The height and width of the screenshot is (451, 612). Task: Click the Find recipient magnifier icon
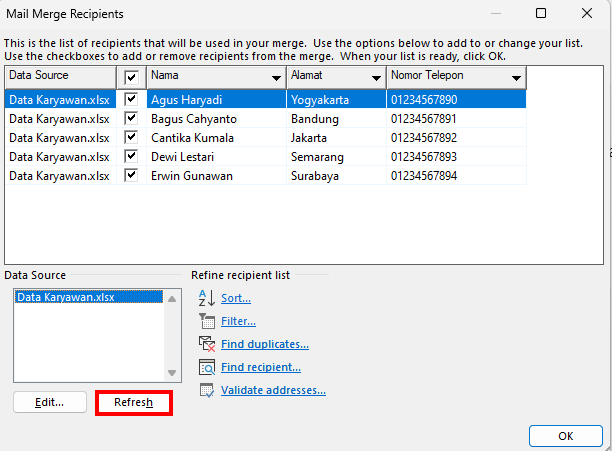pos(207,367)
